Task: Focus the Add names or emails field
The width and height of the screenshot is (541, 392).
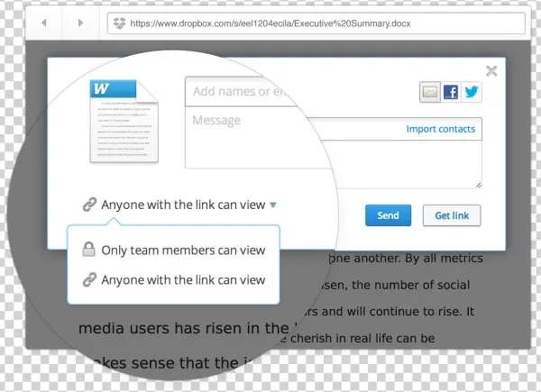Action: click(x=243, y=91)
